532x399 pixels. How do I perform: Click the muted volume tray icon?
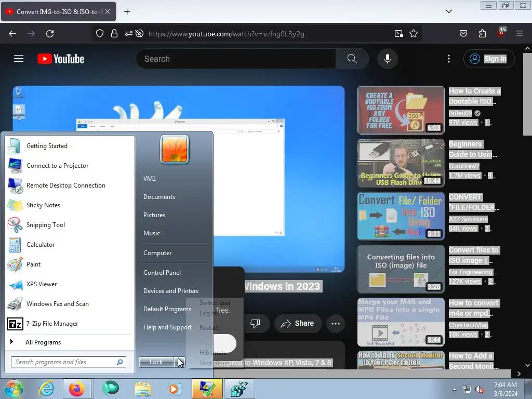[x=480, y=390]
